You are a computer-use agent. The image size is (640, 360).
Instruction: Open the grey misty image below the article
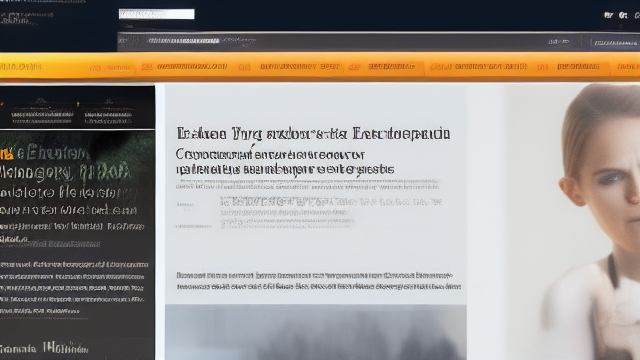[316, 332]
